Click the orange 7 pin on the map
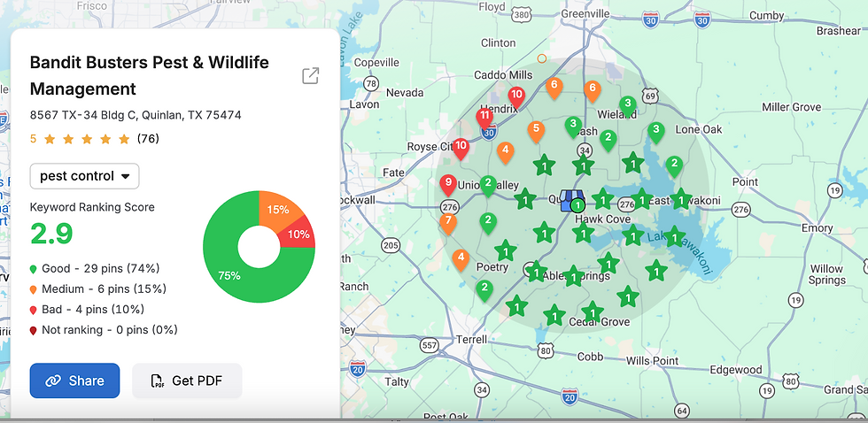The image size is (868, 423). [x=448, y=224]
